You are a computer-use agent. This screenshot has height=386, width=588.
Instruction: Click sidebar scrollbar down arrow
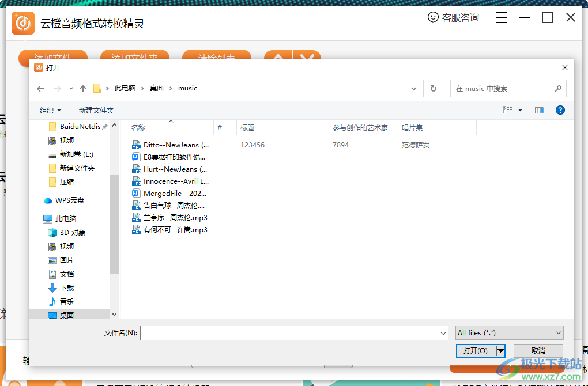pyautogui.click(x=114, y=315)
